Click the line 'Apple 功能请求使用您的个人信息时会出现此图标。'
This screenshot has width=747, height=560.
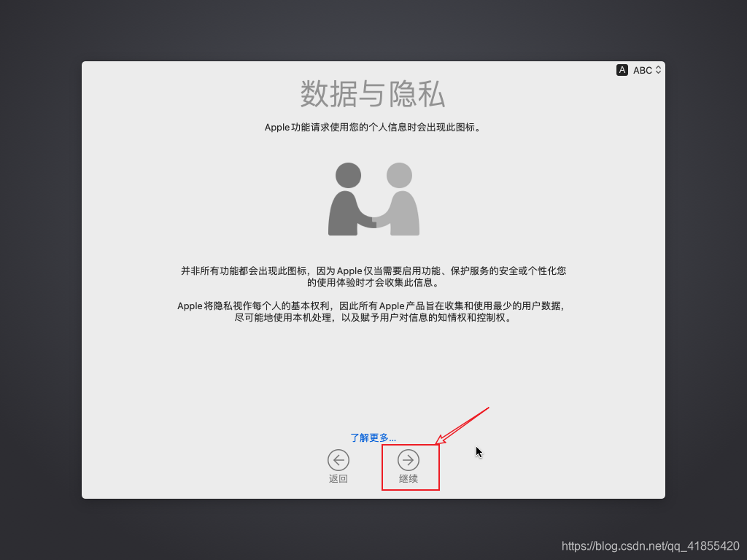[373, 127]
